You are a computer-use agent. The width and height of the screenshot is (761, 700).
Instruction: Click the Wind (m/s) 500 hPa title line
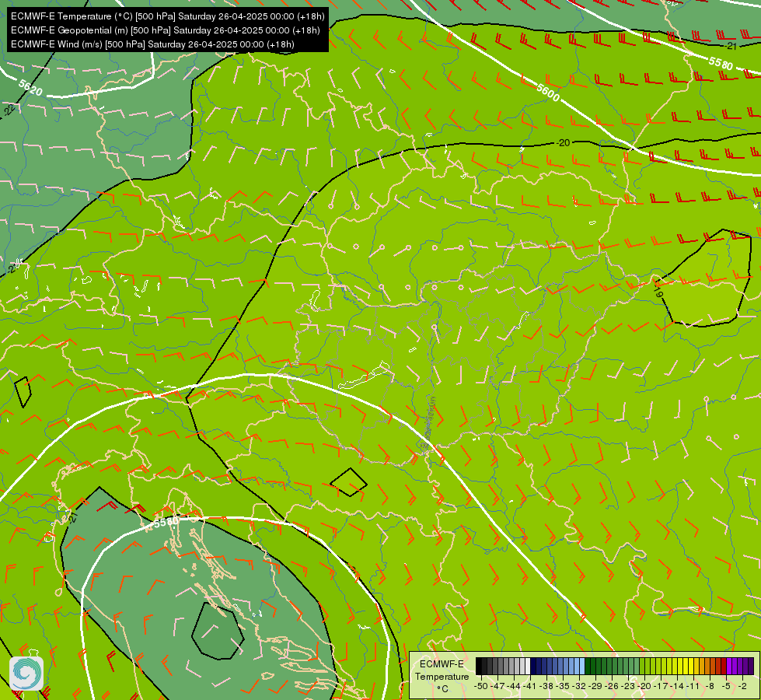click(152, 44)
